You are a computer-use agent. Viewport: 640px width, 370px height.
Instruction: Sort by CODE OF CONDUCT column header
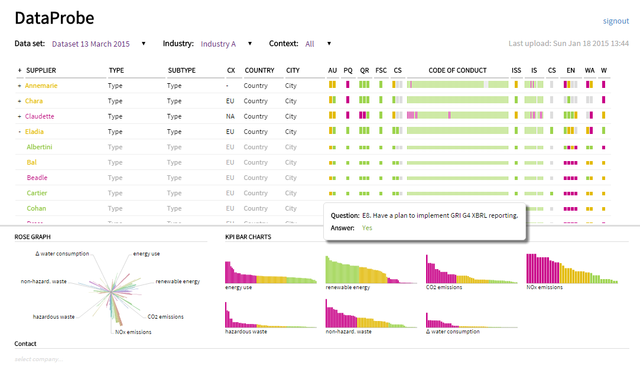[x=457, y=70]
